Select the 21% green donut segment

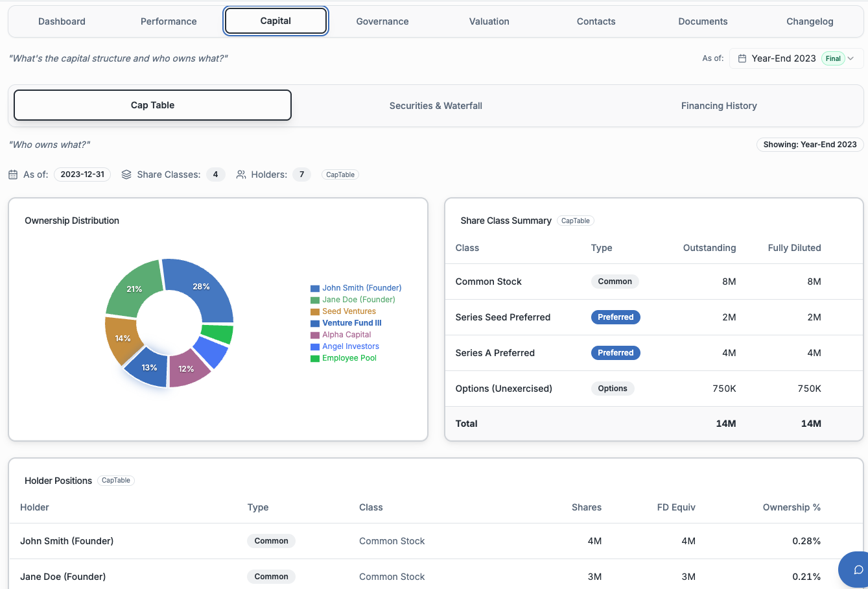pyautogui.click(x=134, y=289)
